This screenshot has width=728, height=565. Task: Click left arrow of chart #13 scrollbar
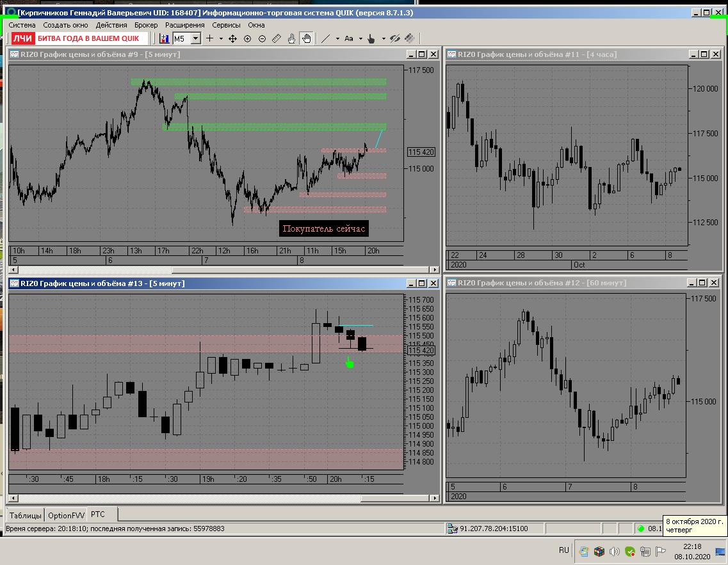click(x=13, y=498)
